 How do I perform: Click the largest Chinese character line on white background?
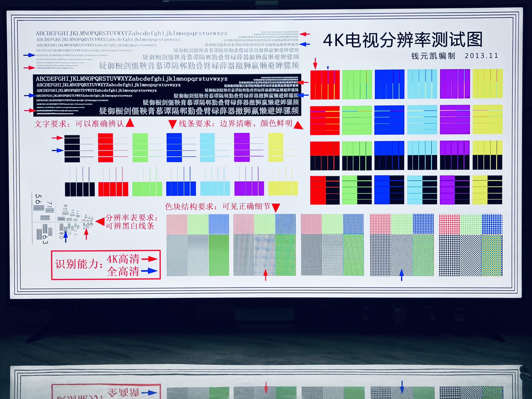(x=199, y=65)
